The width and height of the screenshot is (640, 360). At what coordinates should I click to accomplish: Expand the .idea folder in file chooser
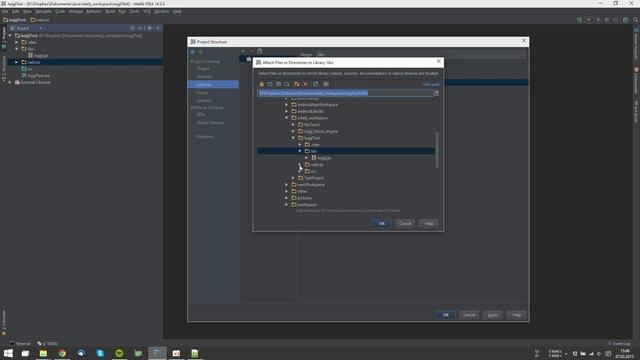pyautogui.click(x=300, y=144)
